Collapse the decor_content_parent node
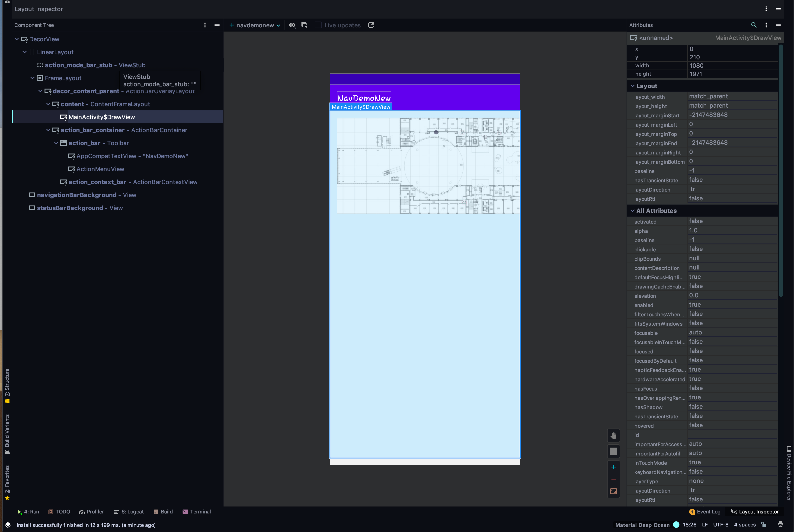The height and width of the screenshot is (532, 794). pos(40,91)
